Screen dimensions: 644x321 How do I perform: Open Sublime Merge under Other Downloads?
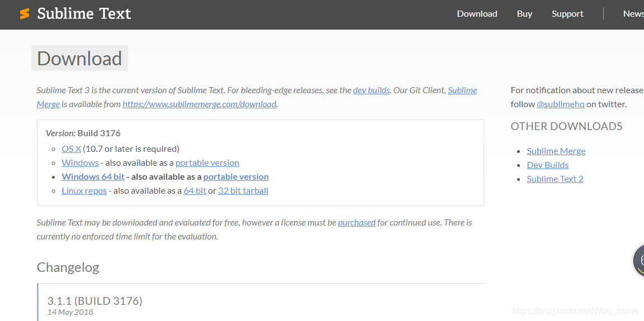[556, 151]
